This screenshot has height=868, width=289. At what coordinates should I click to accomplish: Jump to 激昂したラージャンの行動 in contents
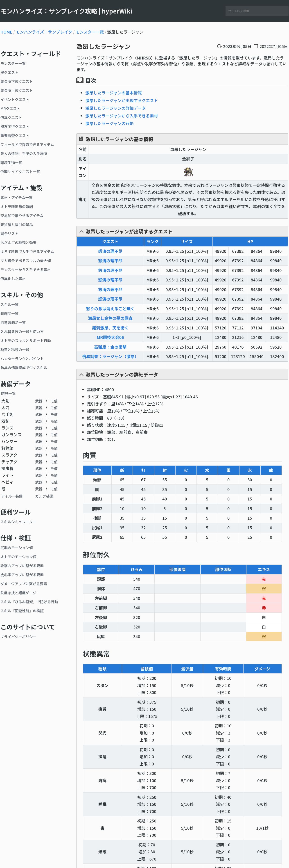[x=109, y=124]
